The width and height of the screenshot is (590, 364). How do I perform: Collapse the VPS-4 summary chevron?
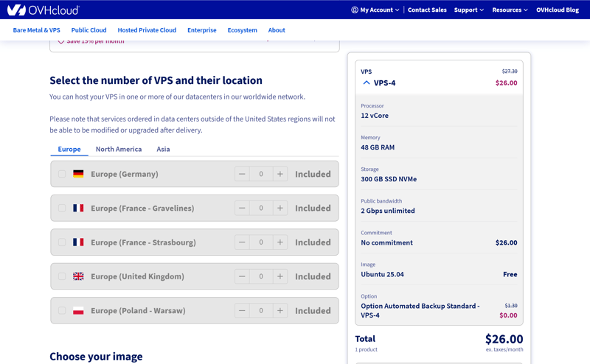[x=367, y=83]
